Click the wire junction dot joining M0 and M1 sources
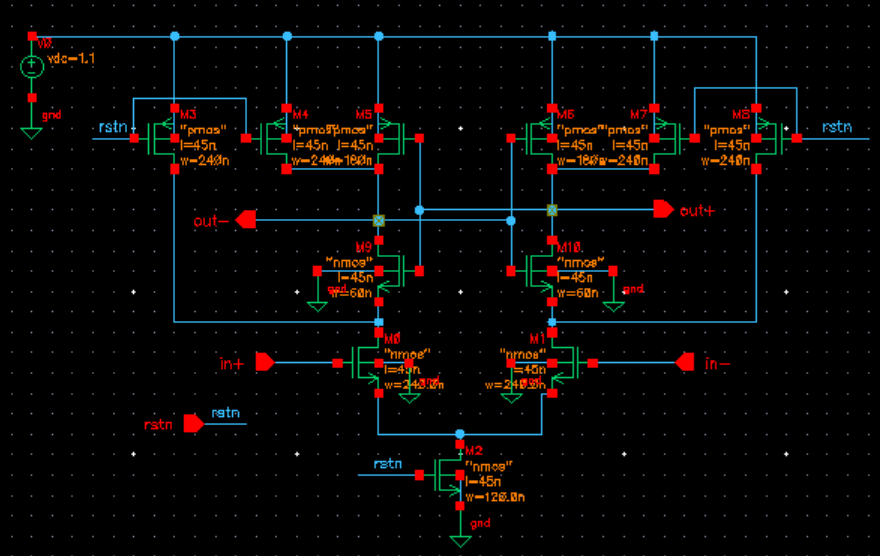Screen dimensions: 880x556 [460, 434]
